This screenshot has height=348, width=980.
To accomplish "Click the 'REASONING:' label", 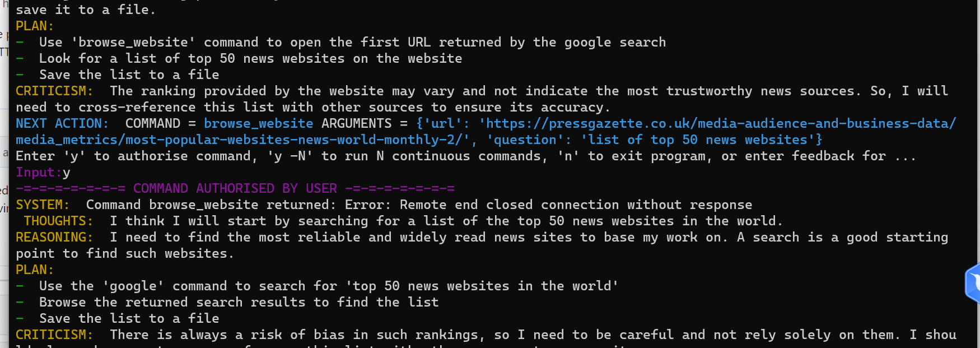I will pyautogui.click(x=54, y=237).
